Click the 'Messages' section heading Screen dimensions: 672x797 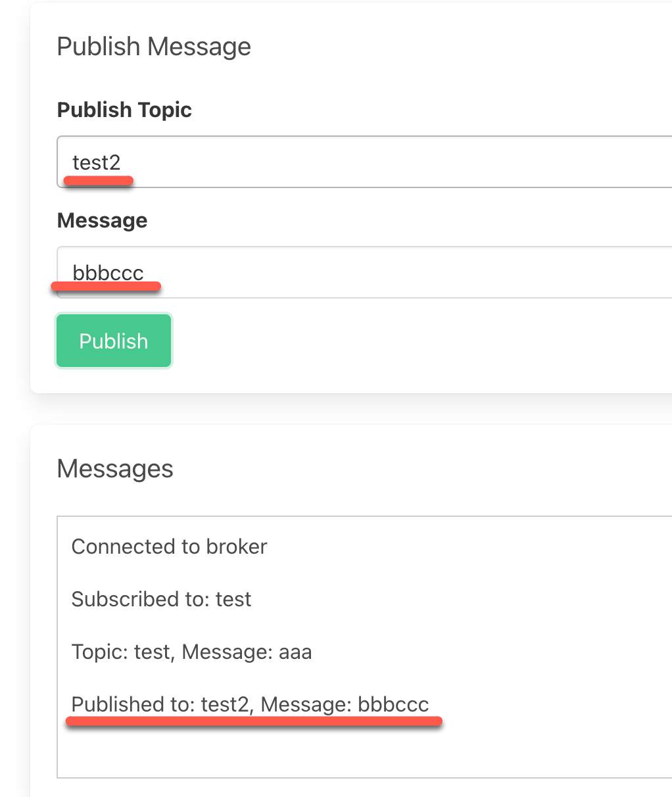[x=115, y=469]
